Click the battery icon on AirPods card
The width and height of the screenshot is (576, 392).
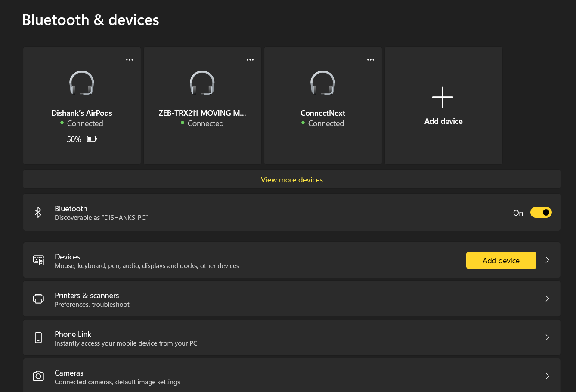coord(92,139)
